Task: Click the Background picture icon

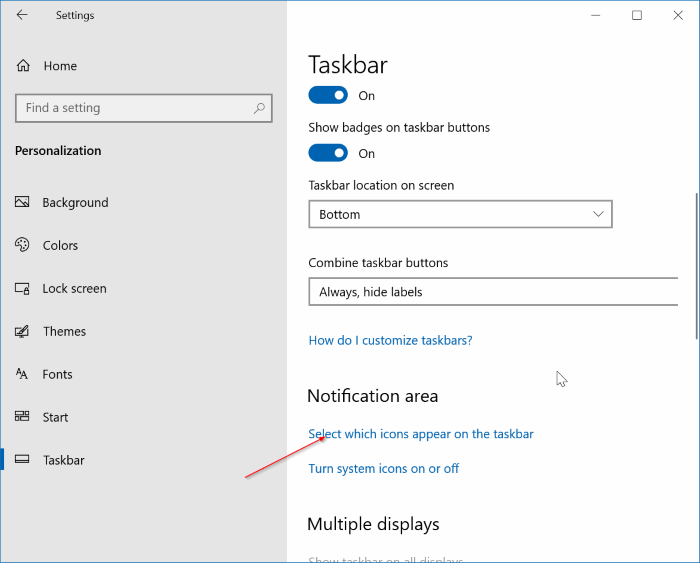Action: point(22,202)
